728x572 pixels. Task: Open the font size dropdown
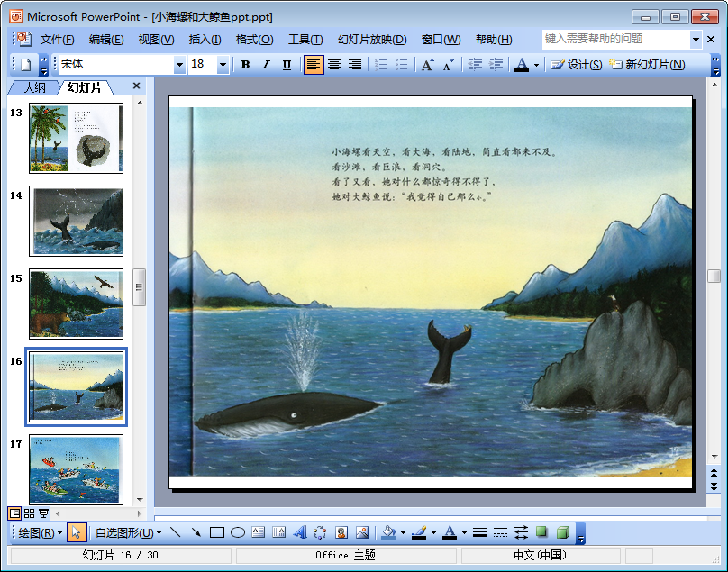(x=223, y=65)
